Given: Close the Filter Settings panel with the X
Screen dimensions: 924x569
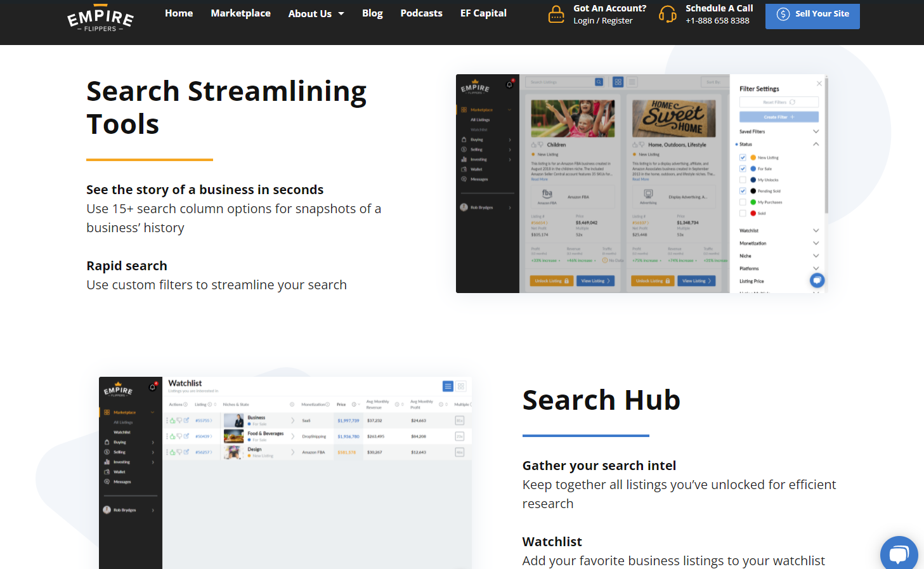Looking at the screenshot, I should (819, 84).
